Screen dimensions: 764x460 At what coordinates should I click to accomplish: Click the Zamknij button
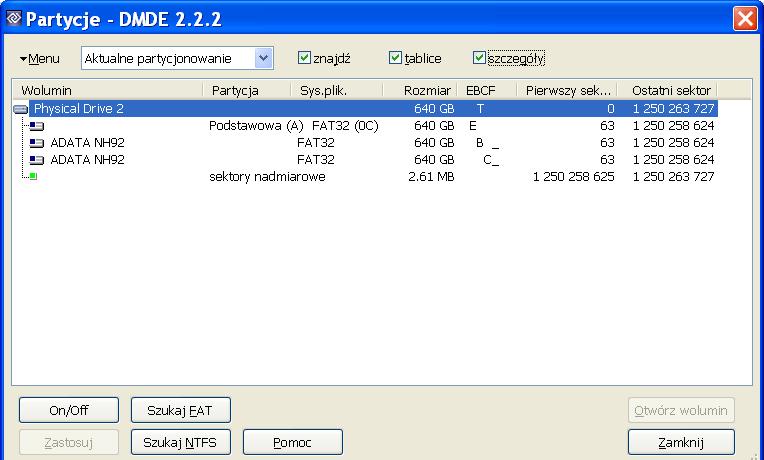click(681, 442)
